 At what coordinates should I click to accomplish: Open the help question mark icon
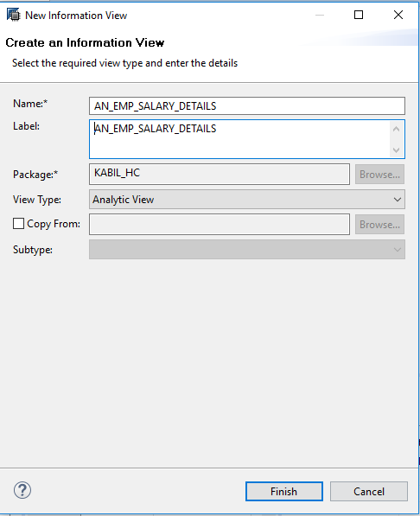(22, 490)
